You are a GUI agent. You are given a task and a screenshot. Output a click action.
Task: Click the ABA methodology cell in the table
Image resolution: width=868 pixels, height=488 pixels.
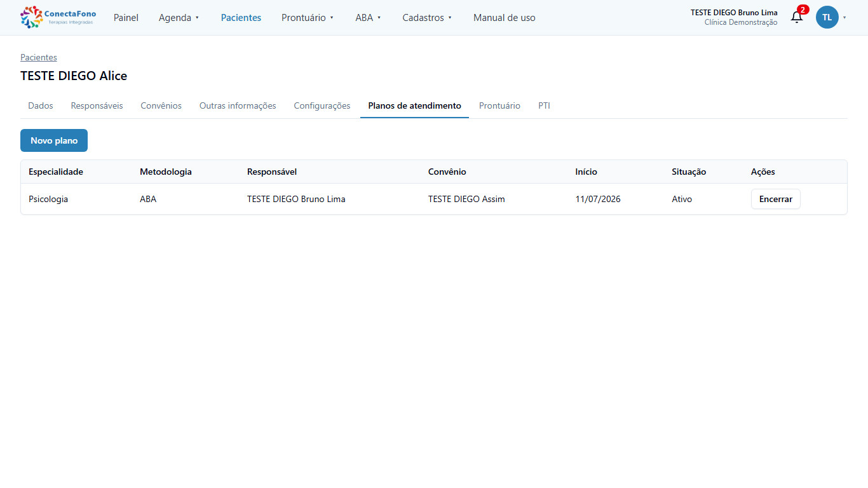tap(148, 199)
